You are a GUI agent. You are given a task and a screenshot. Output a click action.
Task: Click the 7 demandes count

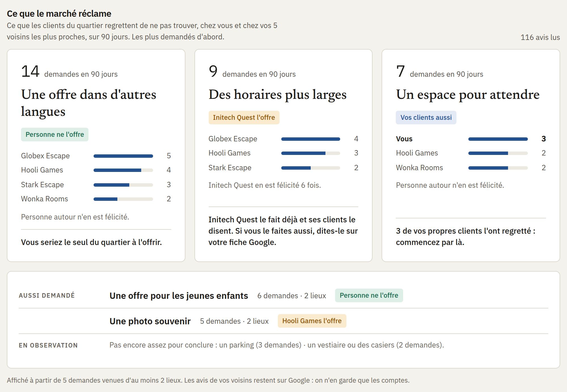pos(400,71)
